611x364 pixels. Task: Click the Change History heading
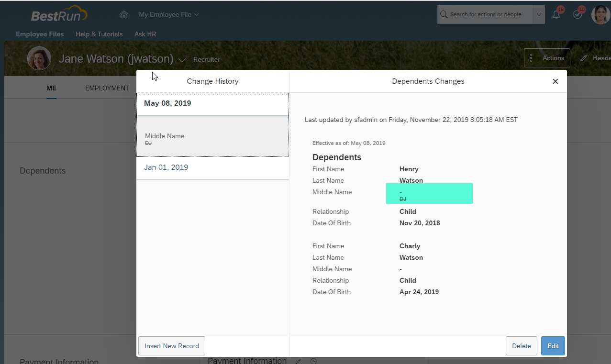pyautogui.click(x=212, y=81)
